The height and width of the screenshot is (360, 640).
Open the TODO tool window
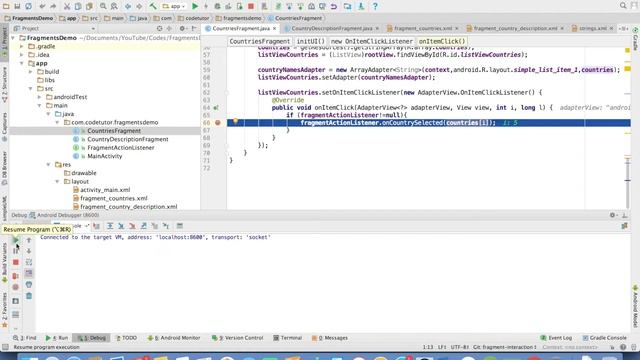tap(126, 338)
